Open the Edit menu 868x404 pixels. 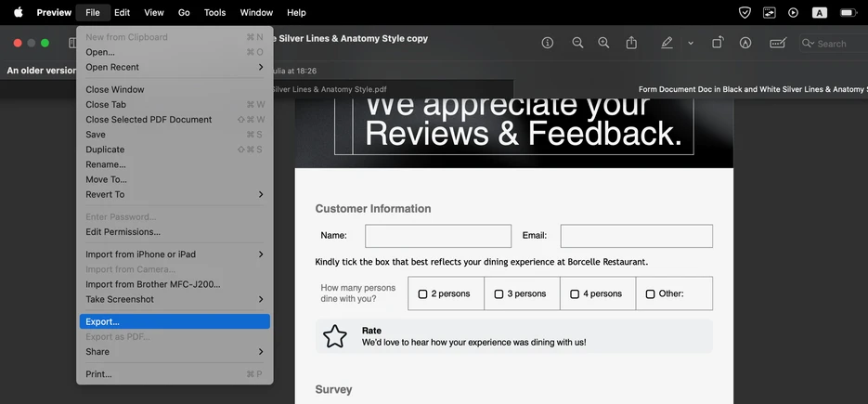[122, 12]
